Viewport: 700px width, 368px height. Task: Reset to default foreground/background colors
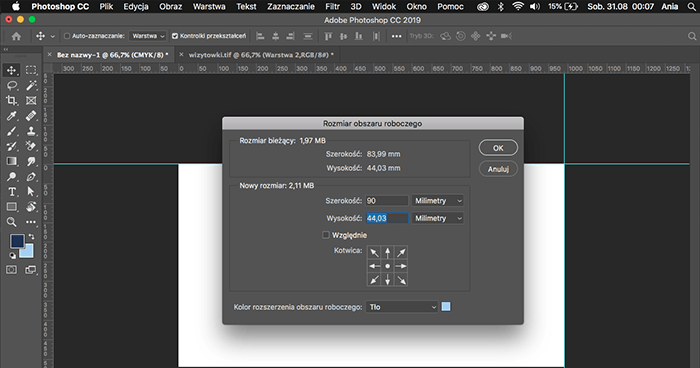click(x=12, y=256)
